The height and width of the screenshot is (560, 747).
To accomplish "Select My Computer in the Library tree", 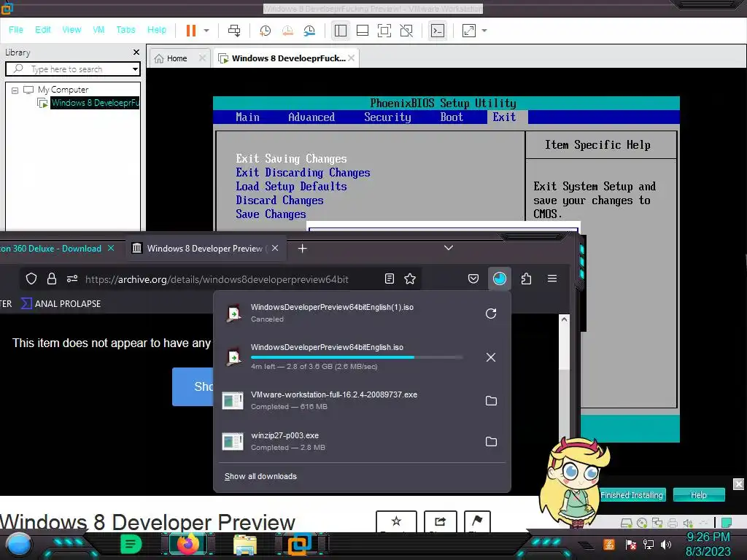I will 63,90.
